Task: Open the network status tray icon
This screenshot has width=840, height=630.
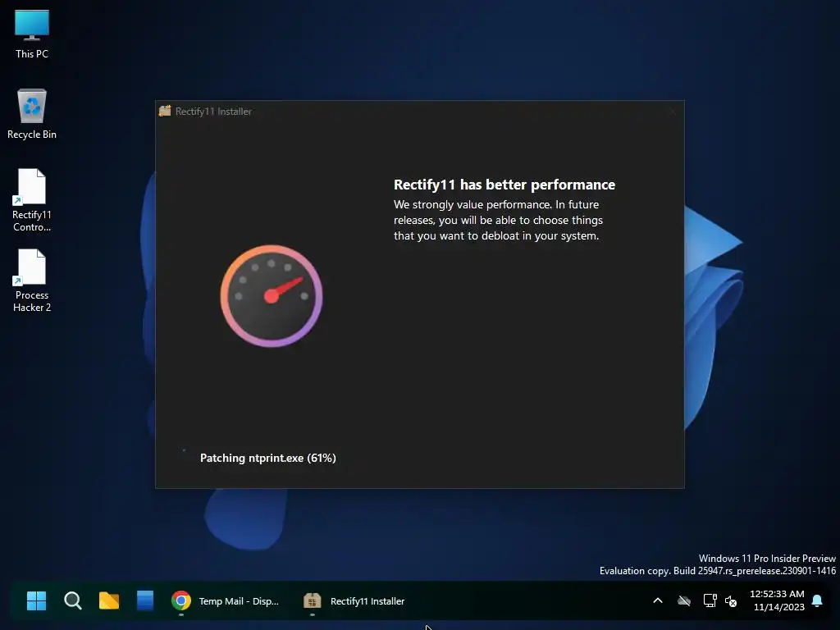Action: pos(710,600)
